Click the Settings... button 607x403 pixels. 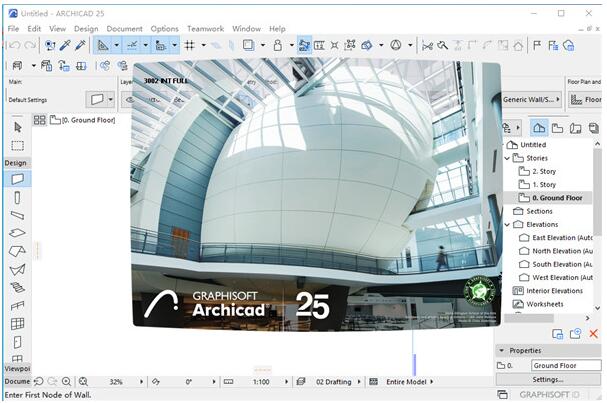pos(548,379)
